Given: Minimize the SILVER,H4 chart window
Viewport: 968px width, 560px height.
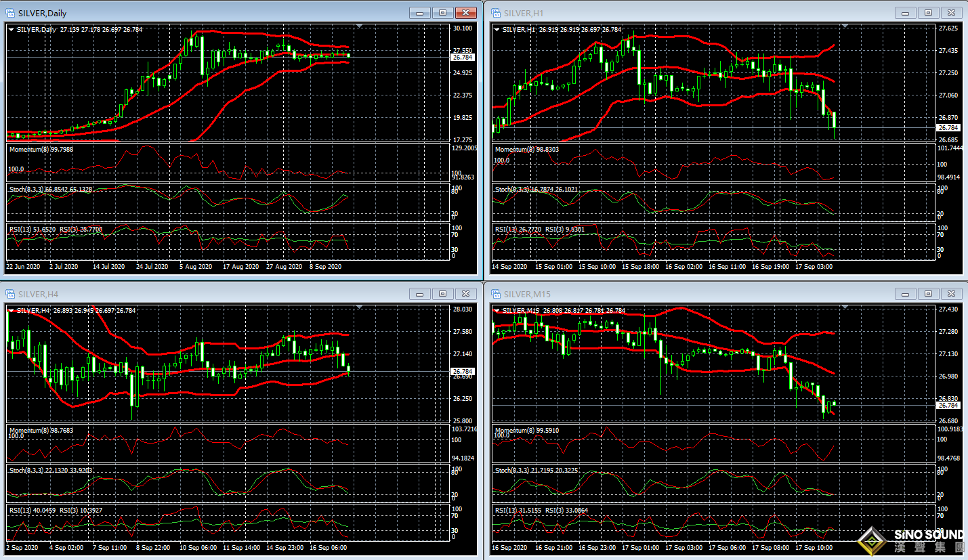Looking at the screenshot, I should click(420, 294).
